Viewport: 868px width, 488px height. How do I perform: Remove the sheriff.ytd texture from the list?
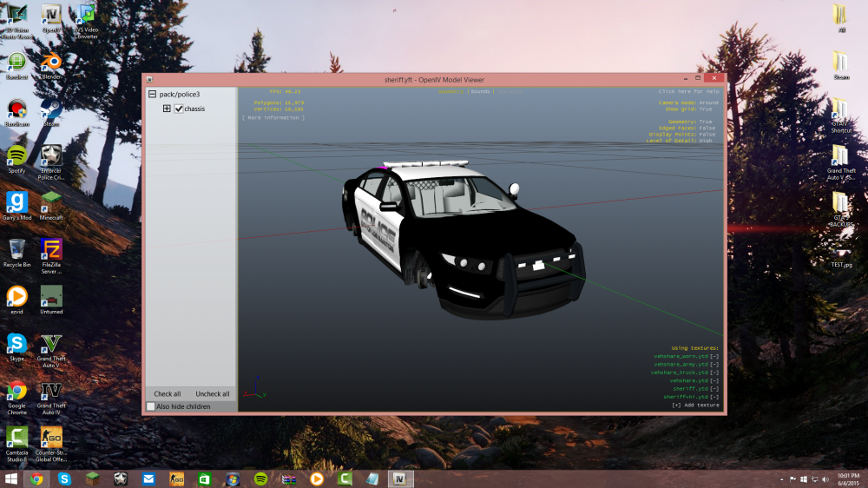714,388
